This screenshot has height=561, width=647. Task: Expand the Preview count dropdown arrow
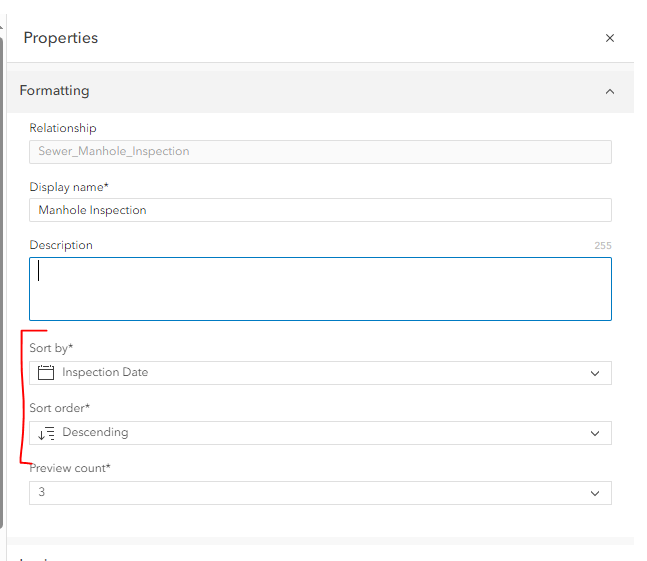(595, 493)
